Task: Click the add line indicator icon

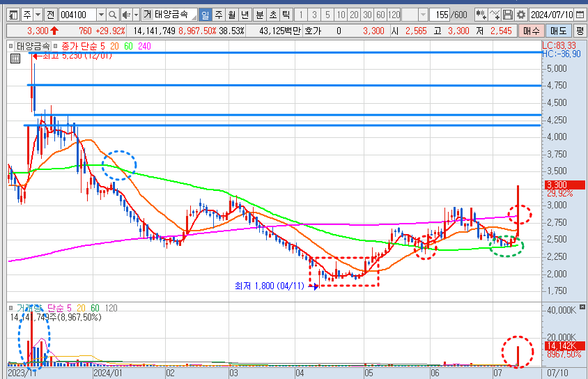Action: click(495, 15)
